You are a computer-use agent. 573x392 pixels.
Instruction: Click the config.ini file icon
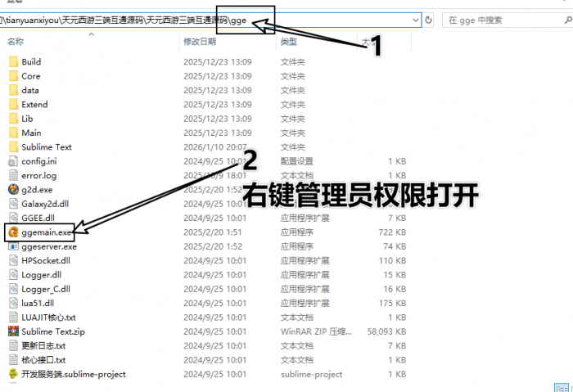click(13, 161)
